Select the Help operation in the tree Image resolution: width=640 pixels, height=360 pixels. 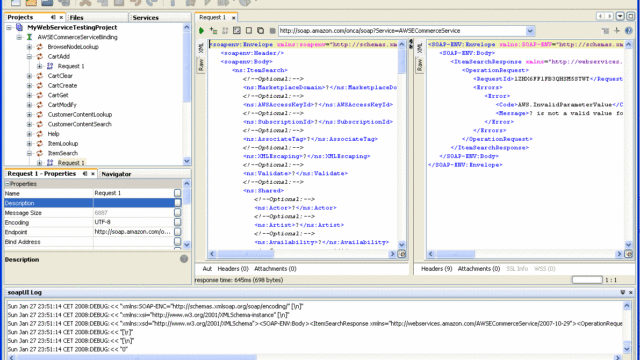(53, 134)
